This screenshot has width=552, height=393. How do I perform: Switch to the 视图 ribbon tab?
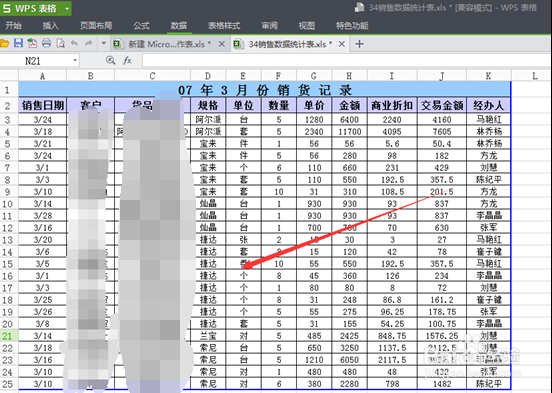[x=307, y=25]
